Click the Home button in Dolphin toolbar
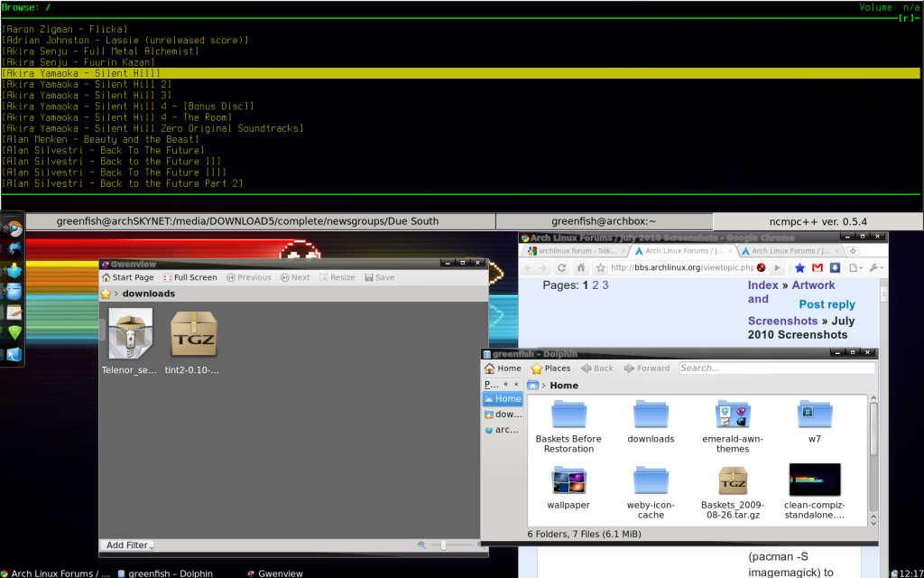 (503, 368)
